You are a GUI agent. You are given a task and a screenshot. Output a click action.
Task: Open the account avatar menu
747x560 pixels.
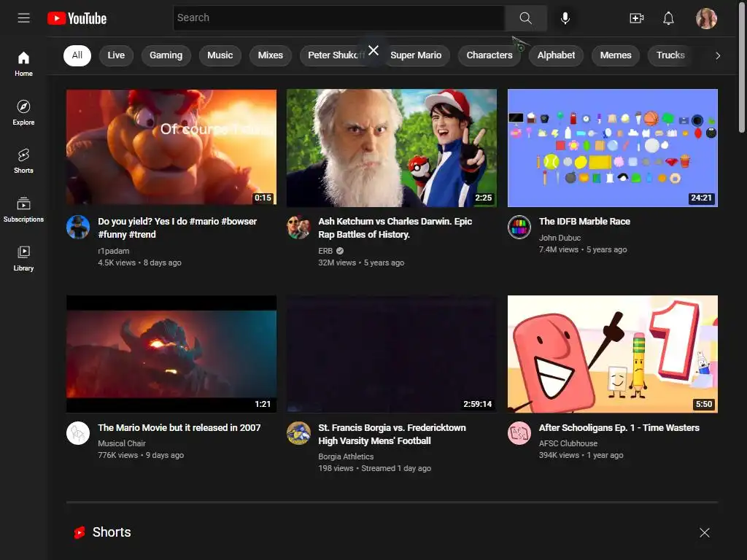(706, 18)
